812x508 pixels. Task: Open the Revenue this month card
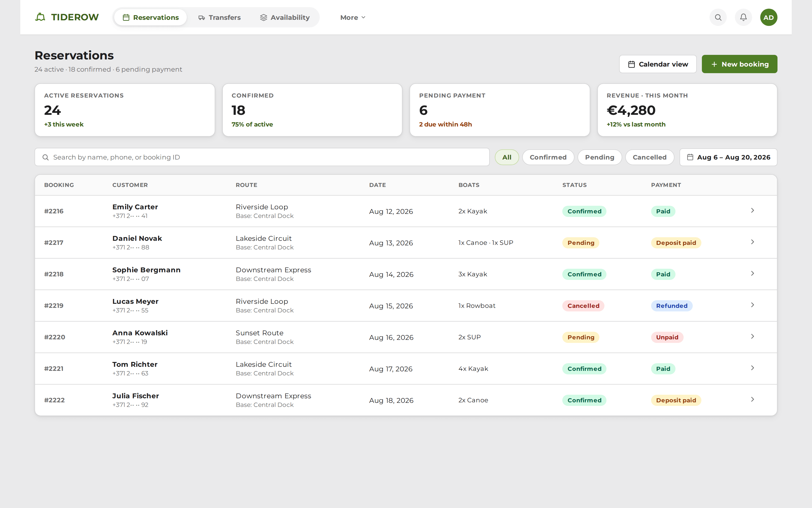click(x=687, y=110)
